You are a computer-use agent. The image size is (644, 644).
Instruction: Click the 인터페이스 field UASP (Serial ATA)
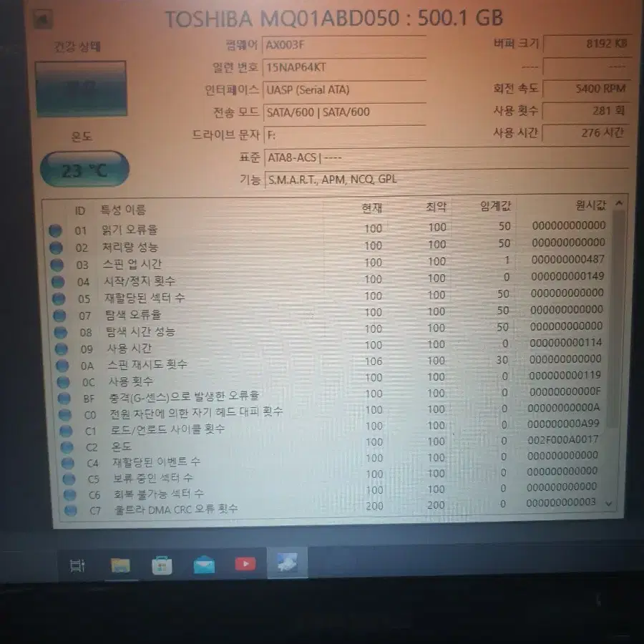pyautogui.click(x=344, y=89)
